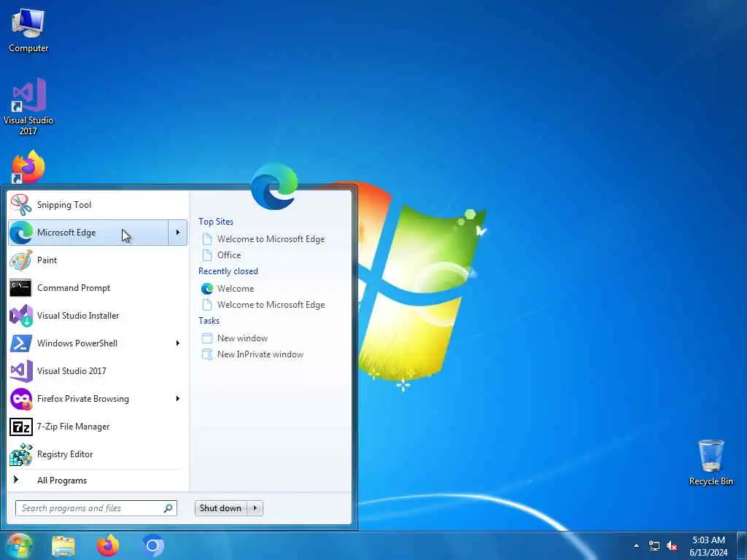Click Edge icon beside recently closed Welcome

206,289
